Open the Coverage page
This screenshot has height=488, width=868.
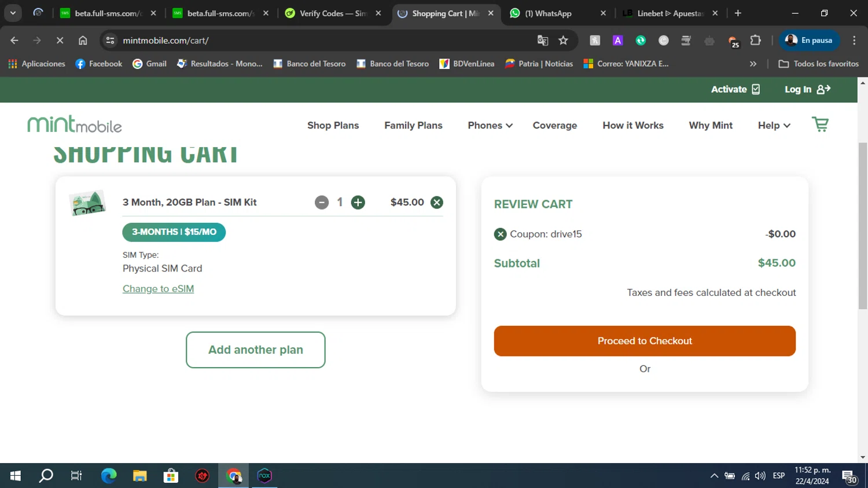(x=555, y=125)
